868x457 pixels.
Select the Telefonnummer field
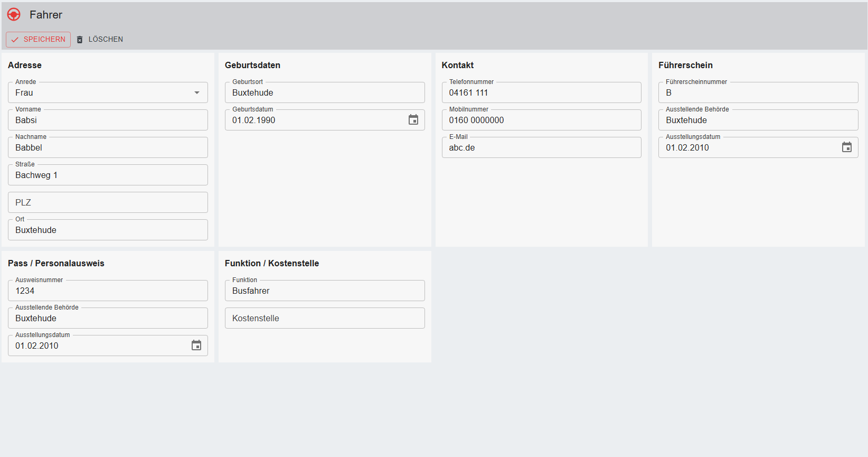click(x=541, y=93)
